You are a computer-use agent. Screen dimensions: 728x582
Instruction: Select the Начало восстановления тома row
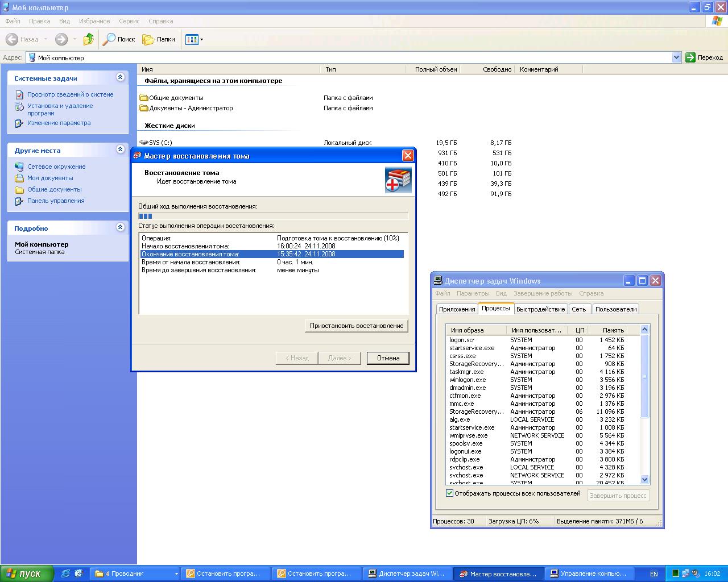pos(272,246)
